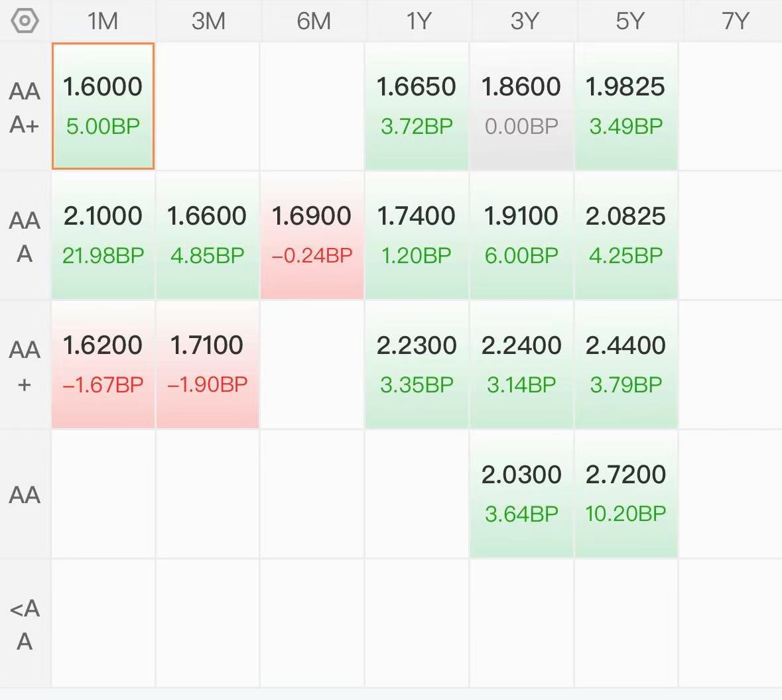This screenshot has width=782, height=700.
Task: Open the AA 3Y cell showing 2.0300
Action: (x=521, y=494)
